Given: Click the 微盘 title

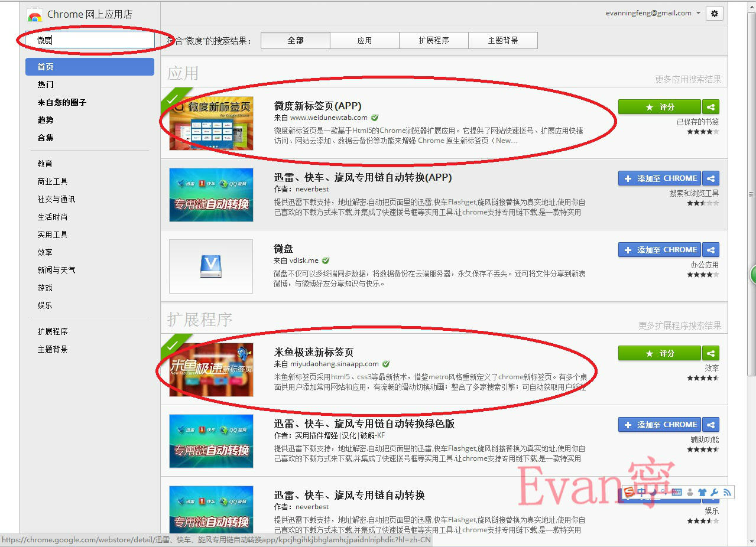Looking at the screenshot, I should point(283,249).
